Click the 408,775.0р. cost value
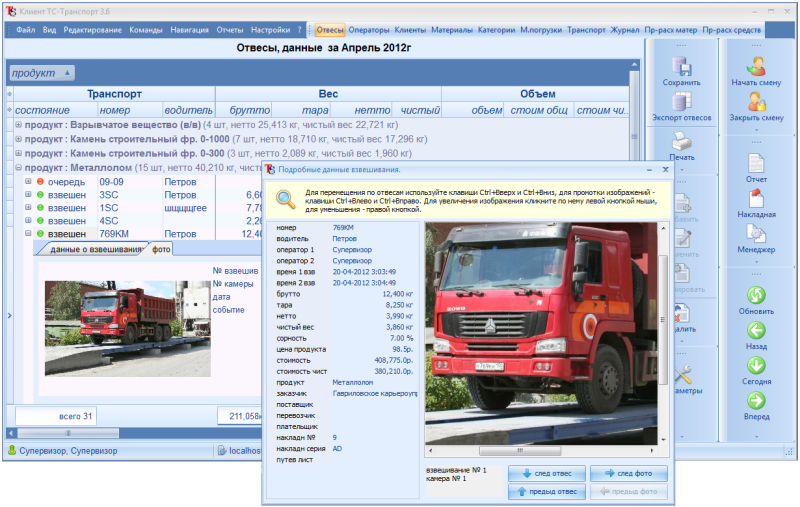Viewport: 800px width, 507px height. 393,360
